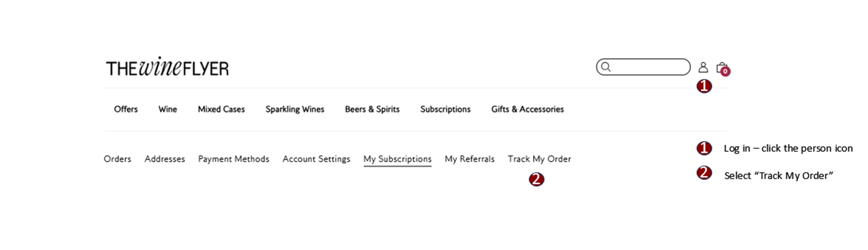868x250 pixels.
Task: Browse Sparkling Wines category
Action: tap(295, 109)
